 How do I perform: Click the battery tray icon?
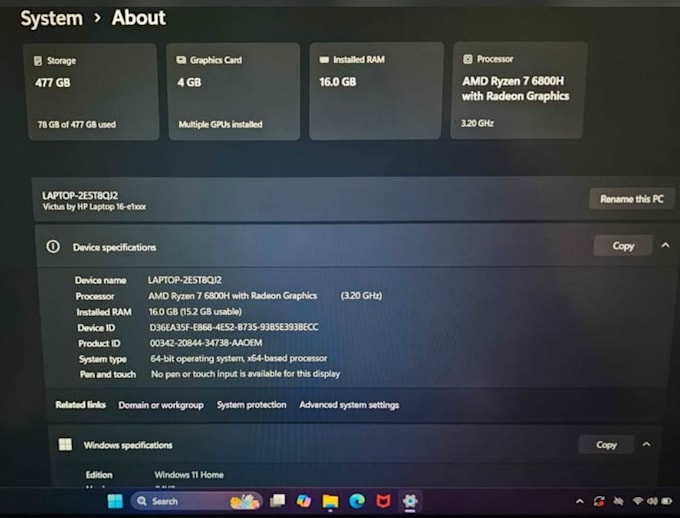(x=667, y=501)
